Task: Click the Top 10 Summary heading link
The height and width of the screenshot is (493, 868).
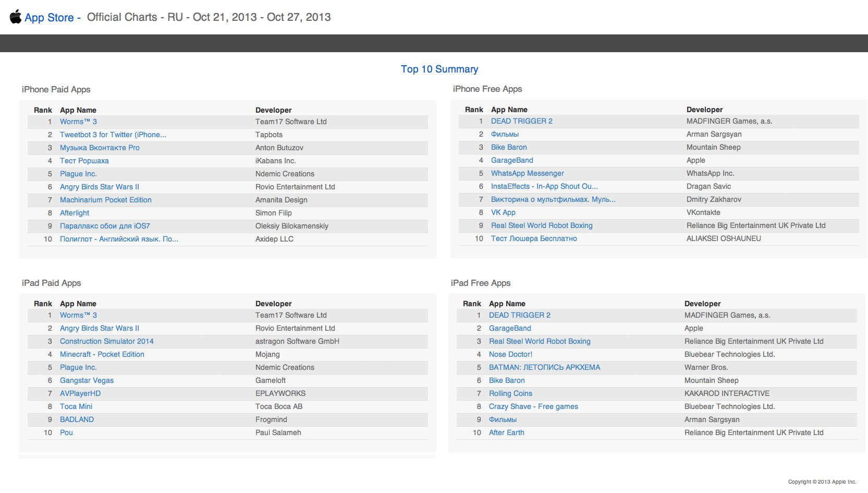Action: coord(439,69)
